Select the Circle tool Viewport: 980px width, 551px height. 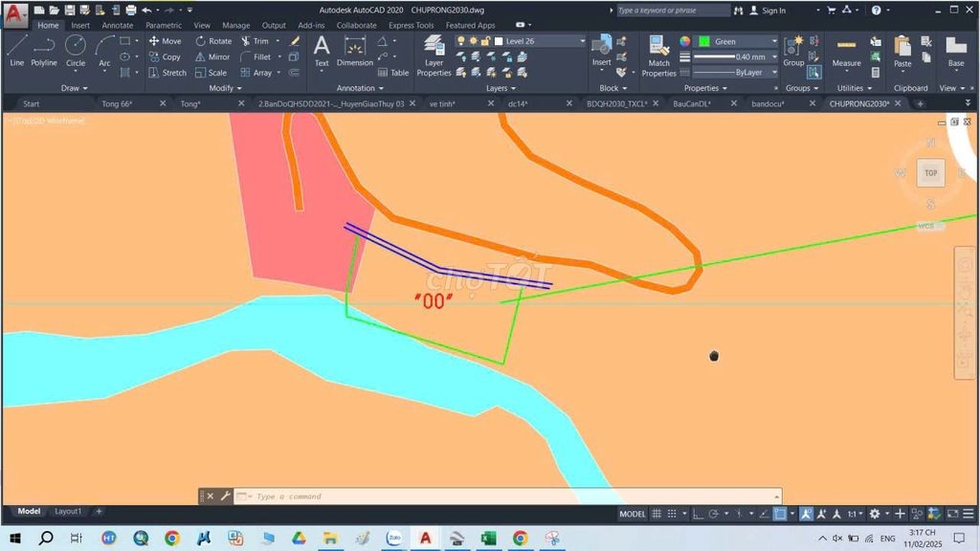[76, 51]
